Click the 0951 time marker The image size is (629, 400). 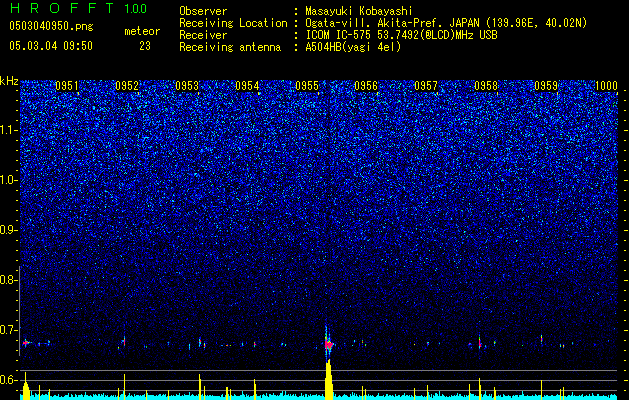(67, 86)
